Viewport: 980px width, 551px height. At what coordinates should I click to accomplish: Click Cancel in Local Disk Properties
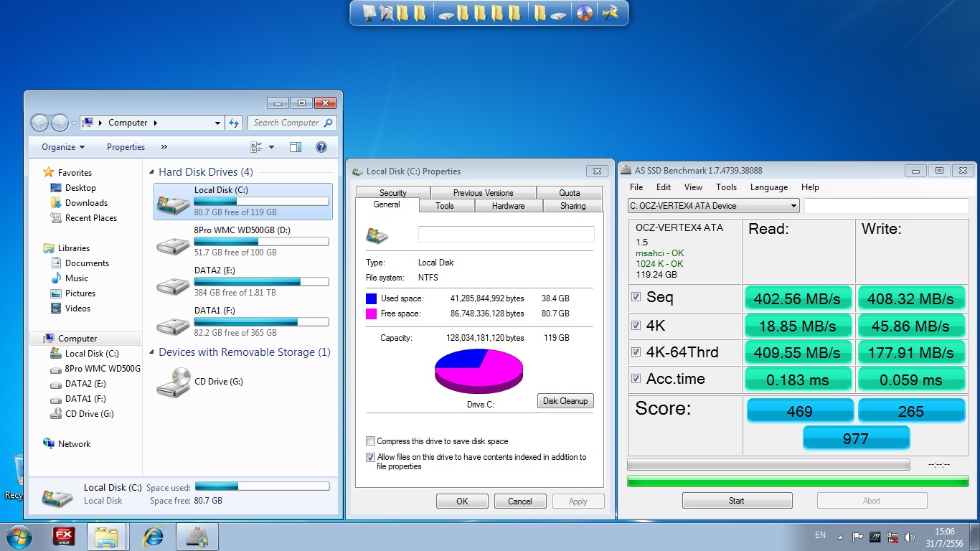[x=520, y=501]
